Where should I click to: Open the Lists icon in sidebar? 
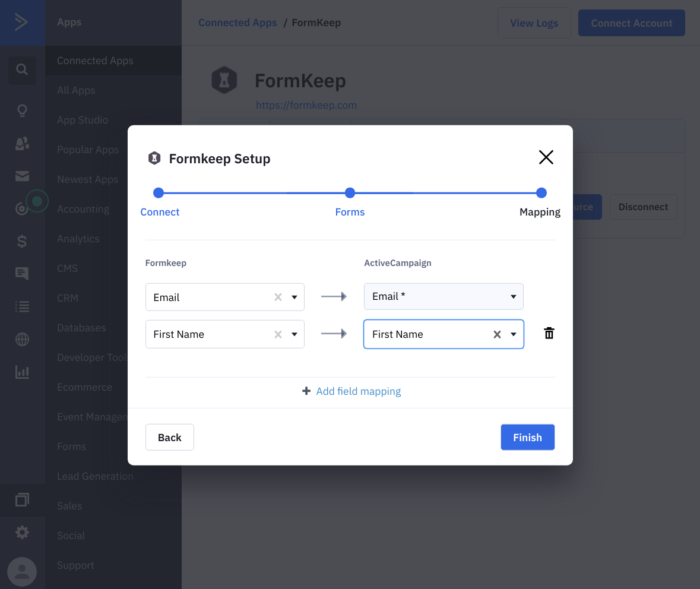(22, 307)
